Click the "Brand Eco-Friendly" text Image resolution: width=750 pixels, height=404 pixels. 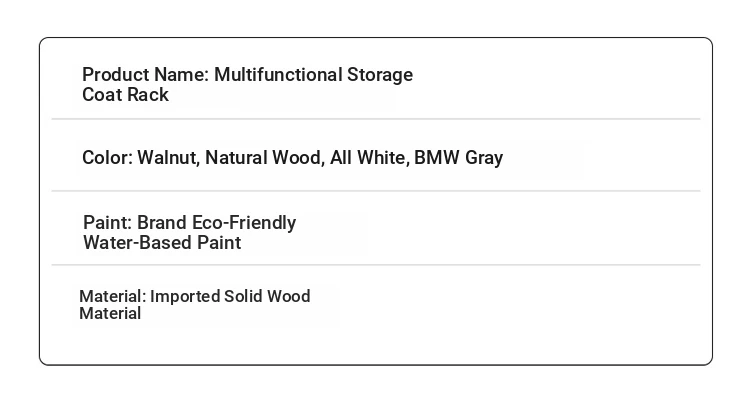click(217, 223)
